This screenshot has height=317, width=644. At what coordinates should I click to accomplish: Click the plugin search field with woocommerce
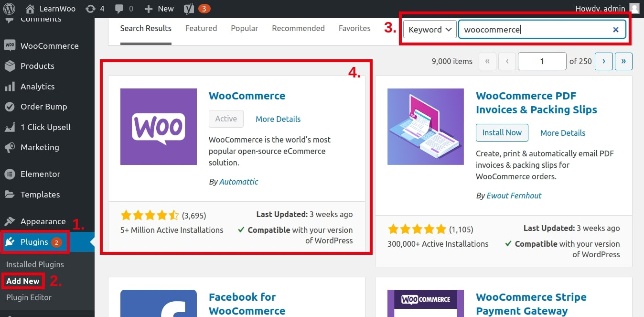(x=542, y=29)
